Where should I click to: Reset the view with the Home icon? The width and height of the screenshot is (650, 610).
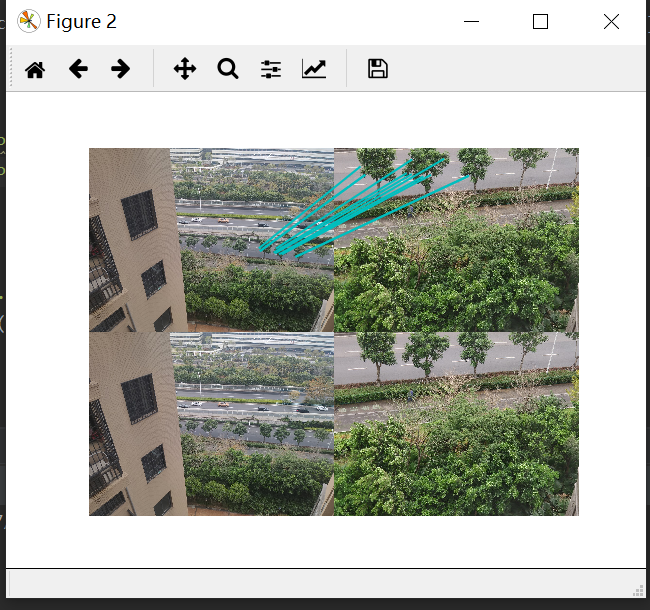[x=35, y=69]
